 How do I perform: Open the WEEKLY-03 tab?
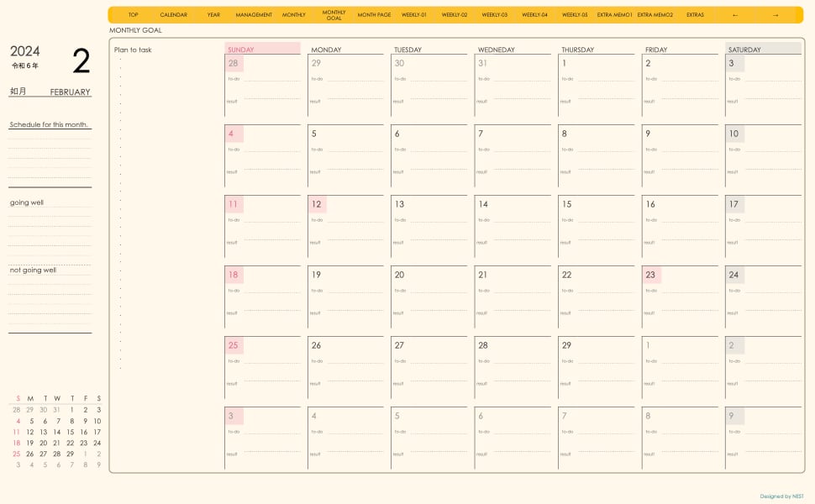click(x=494, y=15)
